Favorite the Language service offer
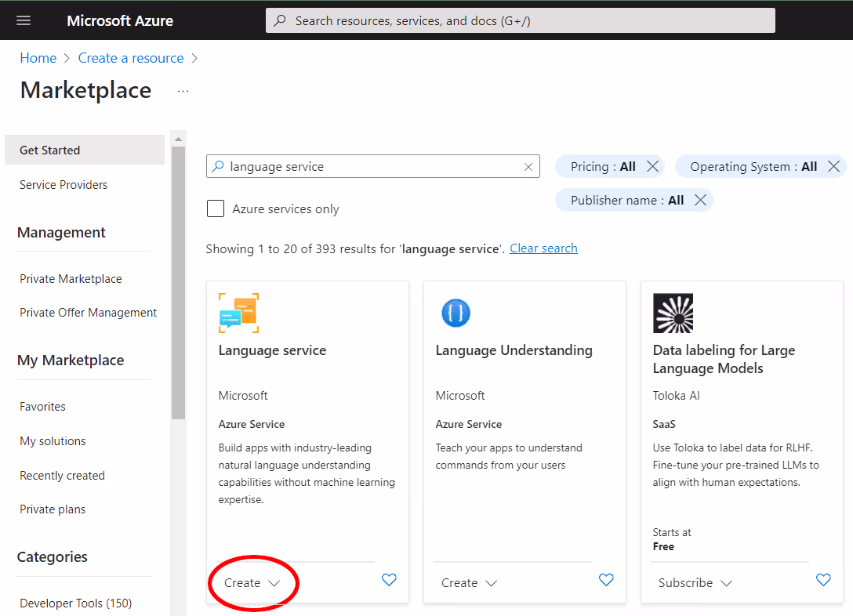853x616 pixels. point(389,580)
